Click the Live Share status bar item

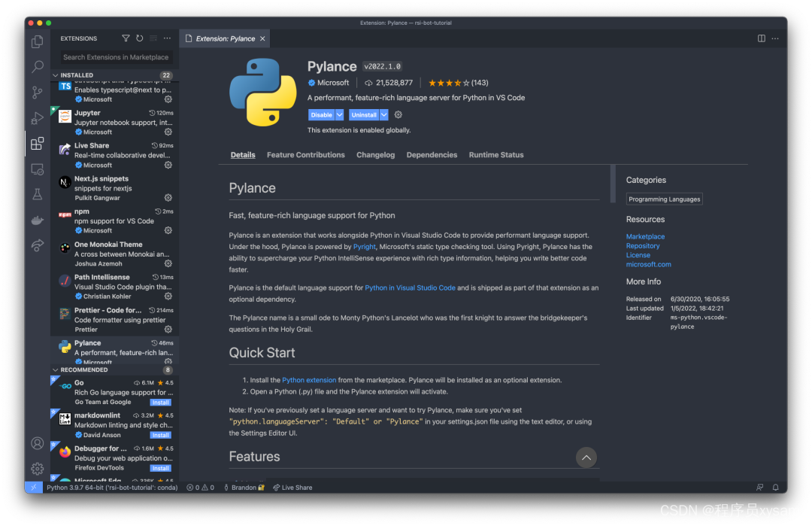[x=292, y=488]
